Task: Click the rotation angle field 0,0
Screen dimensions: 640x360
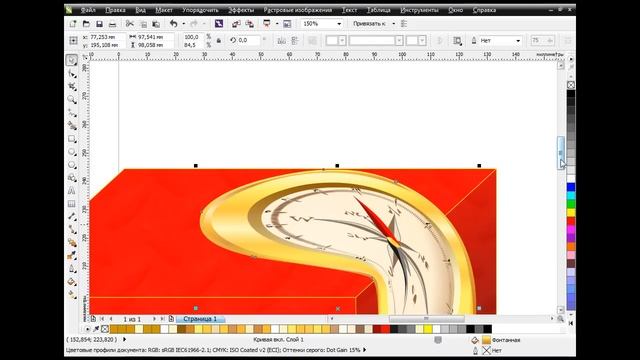Action: coord(248,40)
